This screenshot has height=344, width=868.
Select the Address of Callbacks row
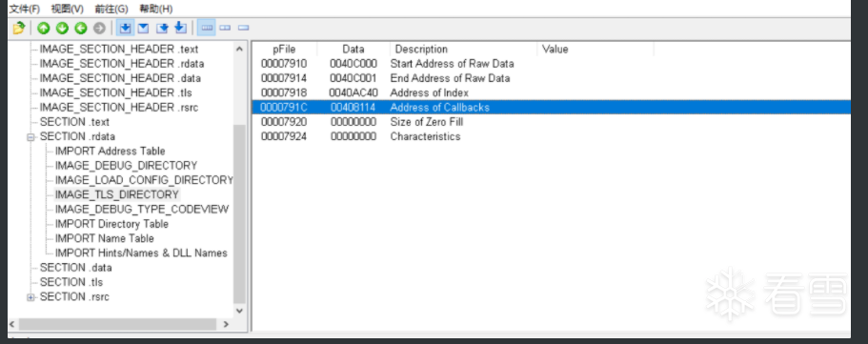pyautogui.click(x=552, y=107)
